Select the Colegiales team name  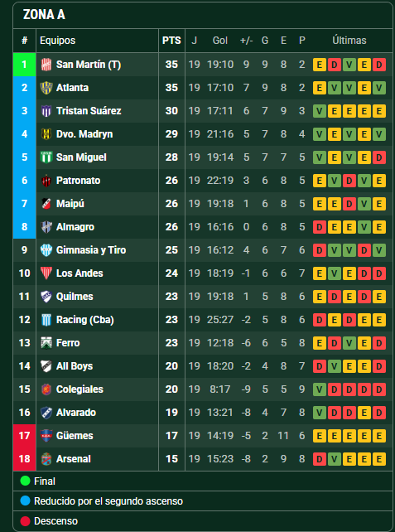coord(79,389)
